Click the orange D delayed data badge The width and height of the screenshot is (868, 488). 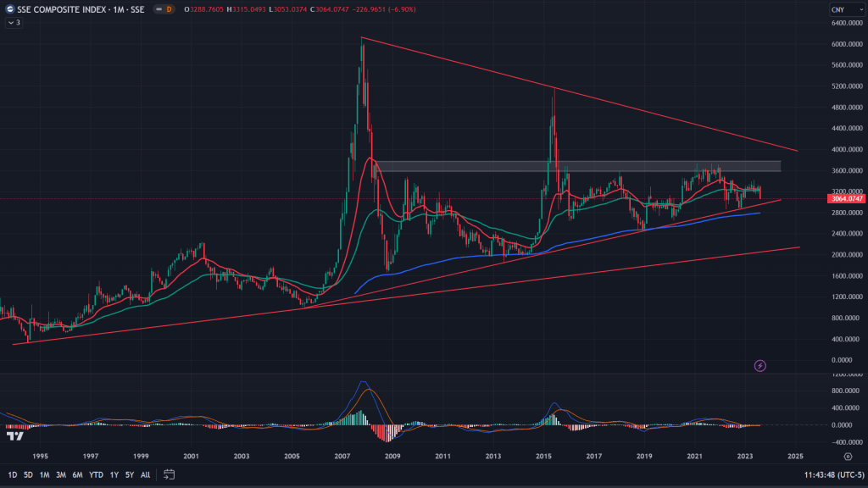[169, 9]
